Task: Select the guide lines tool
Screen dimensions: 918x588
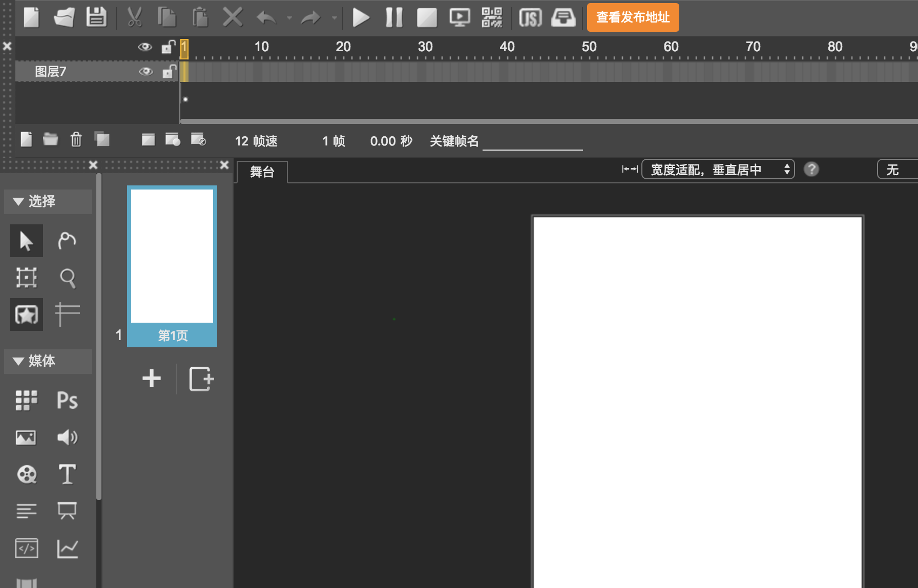Action: (67, 314)
